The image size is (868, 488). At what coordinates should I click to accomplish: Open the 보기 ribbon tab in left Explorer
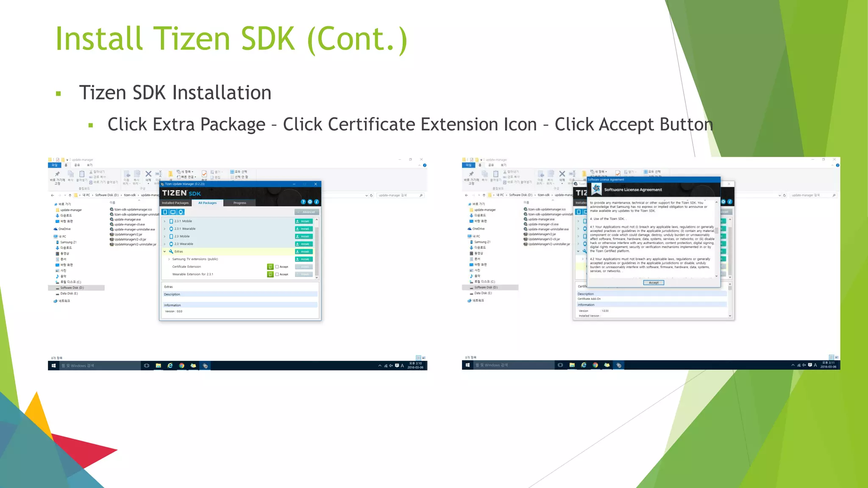90,165
